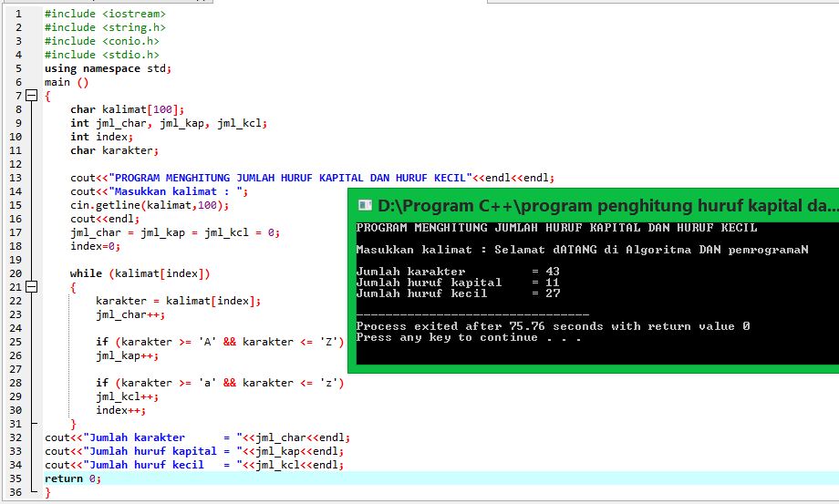839x504 pixels.
Task: Click the if condition checking 'A' to 'Z'
Action: coord(220,342)
